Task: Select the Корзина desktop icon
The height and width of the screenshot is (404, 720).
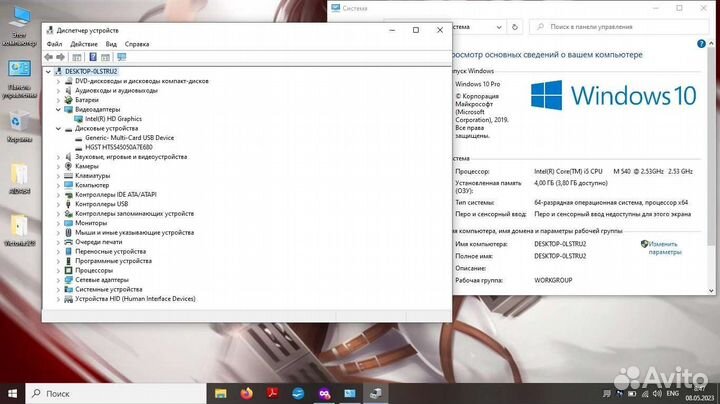Action: 19,128
